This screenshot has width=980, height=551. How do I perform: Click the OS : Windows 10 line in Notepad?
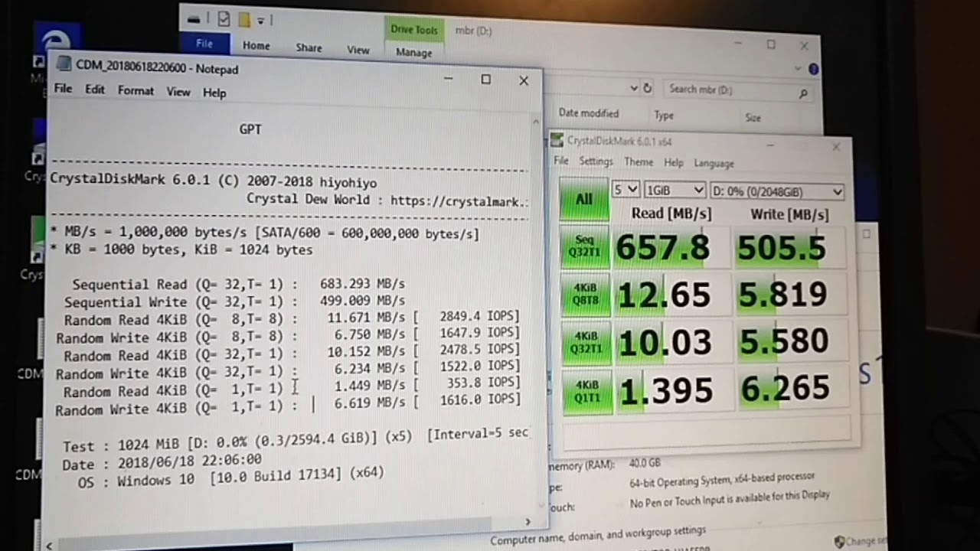click(x=230, y=478)
